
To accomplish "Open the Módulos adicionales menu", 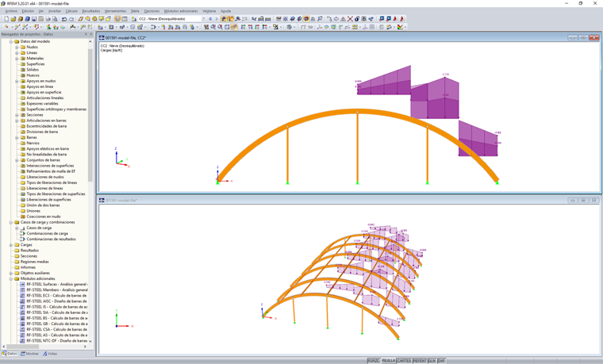I will pos(181,11).
